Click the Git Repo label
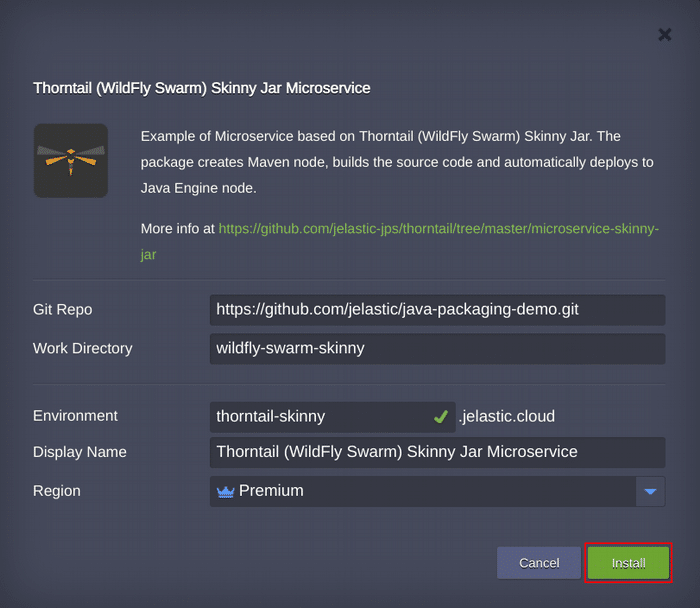This screenshot has height=608, width=700. [63, 310]
